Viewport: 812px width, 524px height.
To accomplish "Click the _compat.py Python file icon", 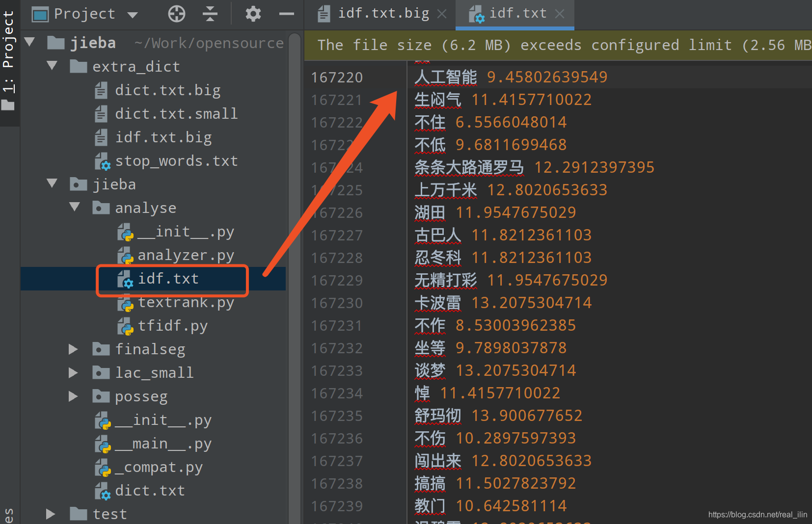I will [x=103, y=468].
